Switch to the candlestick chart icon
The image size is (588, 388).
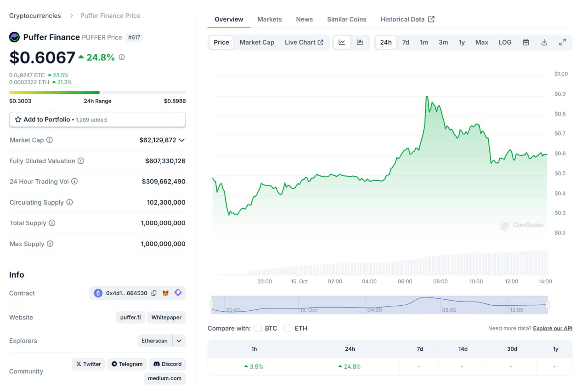360,42
